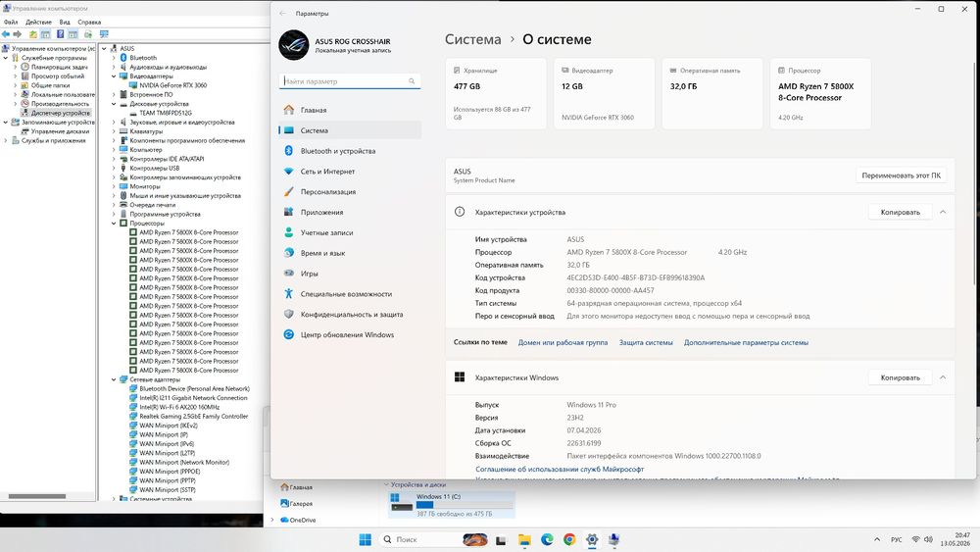Select Просмотр событий in the console tree

tap(58, 76)
